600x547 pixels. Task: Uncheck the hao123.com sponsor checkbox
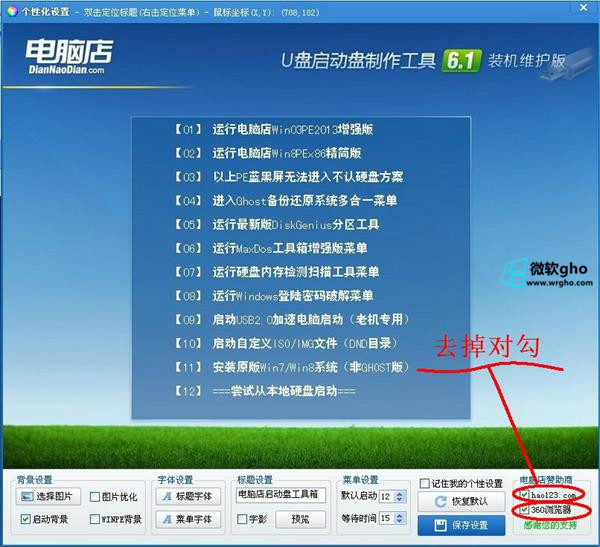pos(524,495)
